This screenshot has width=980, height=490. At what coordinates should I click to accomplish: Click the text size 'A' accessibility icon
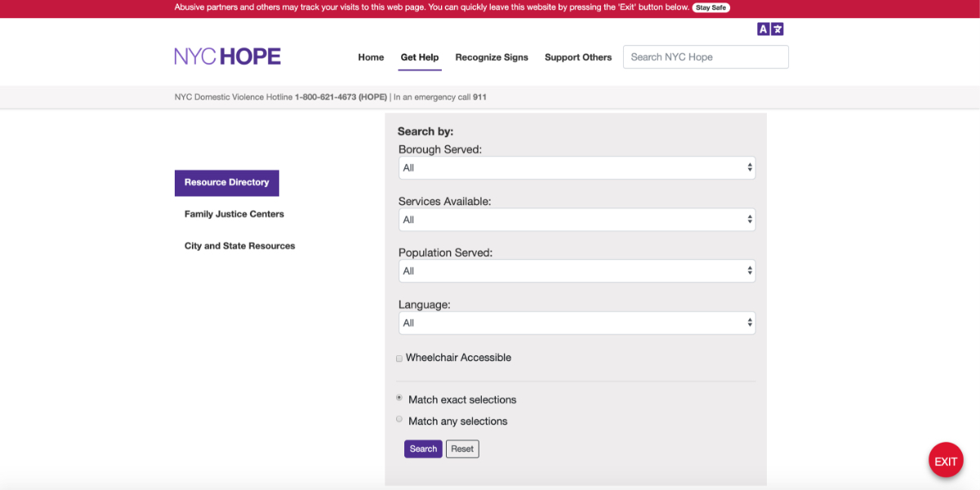[x=763, y=29]
